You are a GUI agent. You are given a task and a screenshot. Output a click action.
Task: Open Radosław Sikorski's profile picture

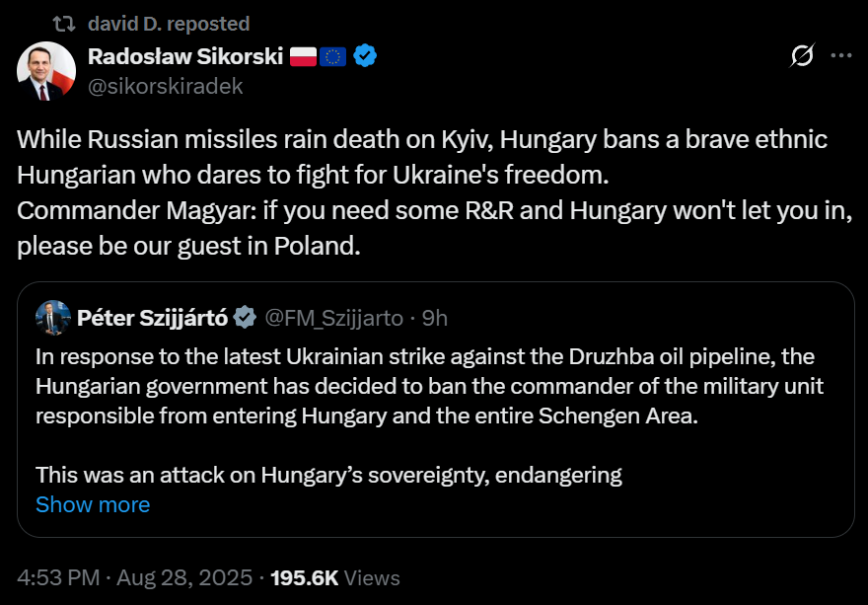click(x=46, y=71)
